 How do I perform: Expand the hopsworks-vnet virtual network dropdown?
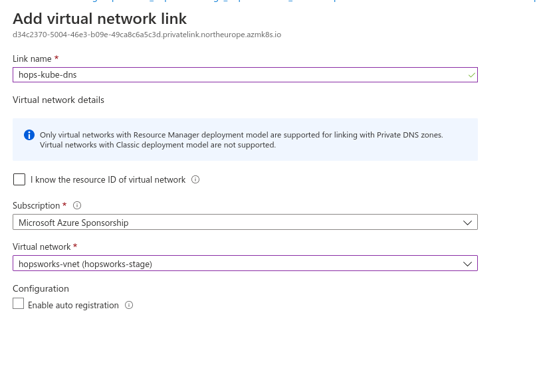pos(245,263)
